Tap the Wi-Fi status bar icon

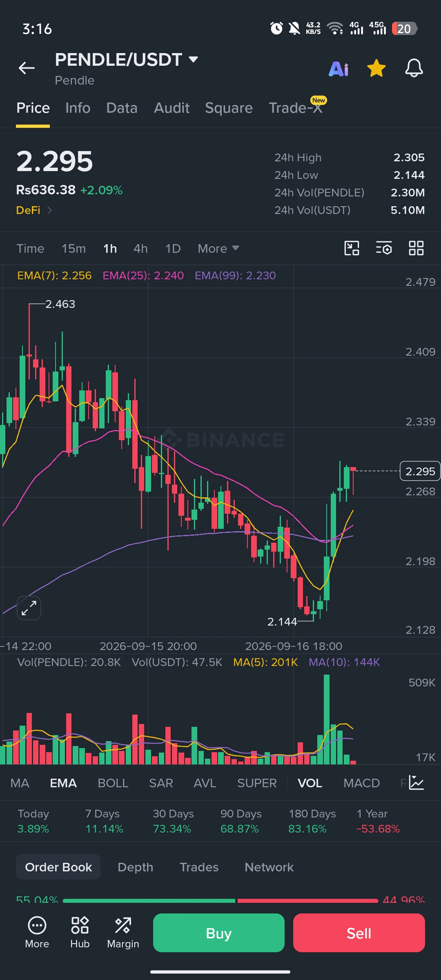tap(335, 28)
